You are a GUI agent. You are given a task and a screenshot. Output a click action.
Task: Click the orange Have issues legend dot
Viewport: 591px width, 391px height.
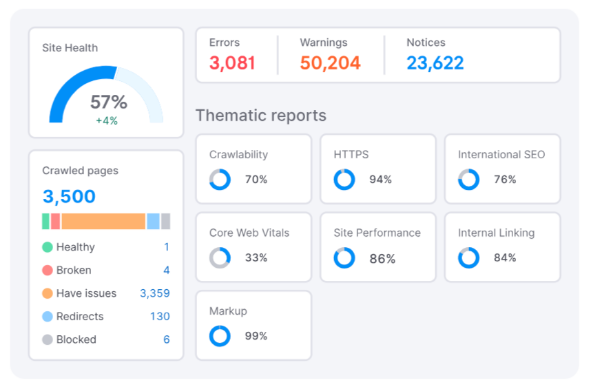(47, 293)
